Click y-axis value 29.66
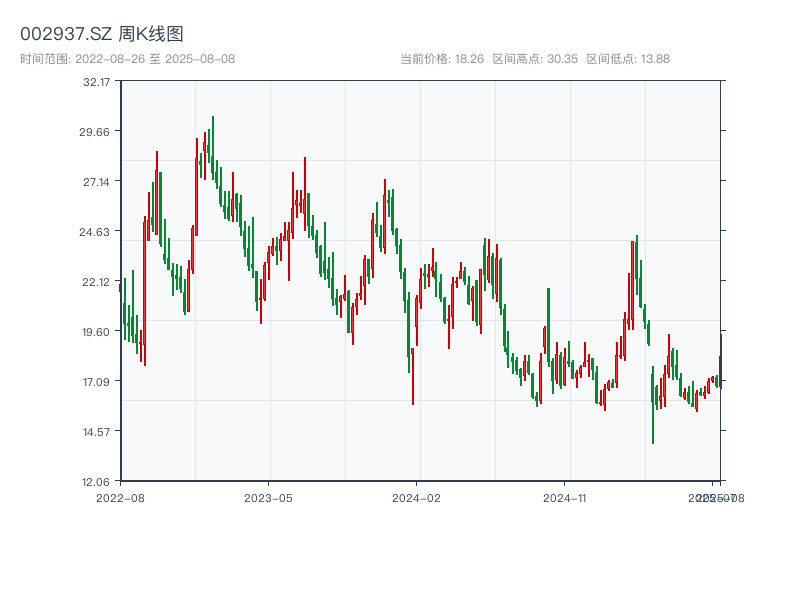This screenshot has height=600, width=800. pos(94,132)
